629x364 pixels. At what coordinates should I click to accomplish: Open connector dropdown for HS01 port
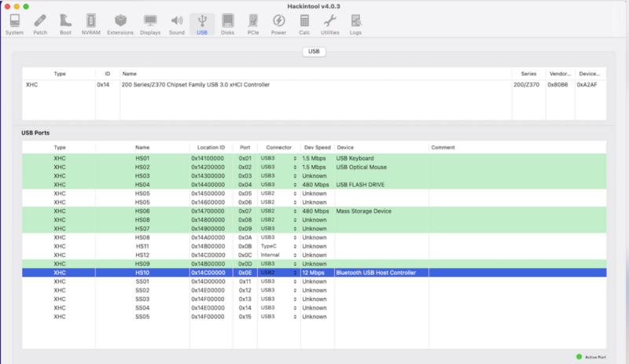pos(278,158)
